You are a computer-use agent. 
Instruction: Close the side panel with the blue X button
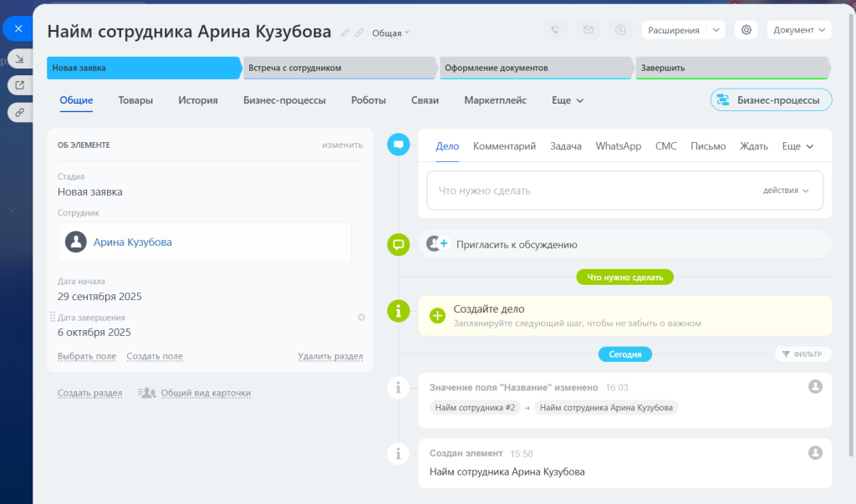click(18, 28)
